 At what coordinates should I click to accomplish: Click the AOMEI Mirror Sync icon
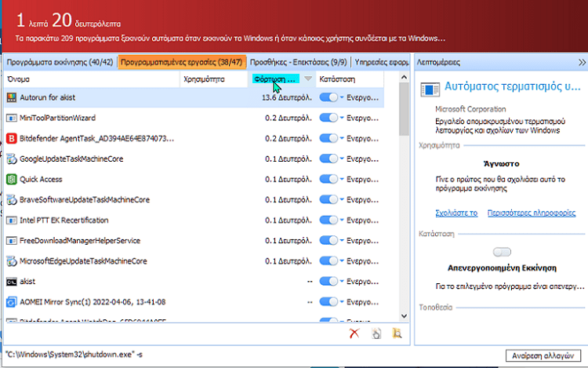12,302
